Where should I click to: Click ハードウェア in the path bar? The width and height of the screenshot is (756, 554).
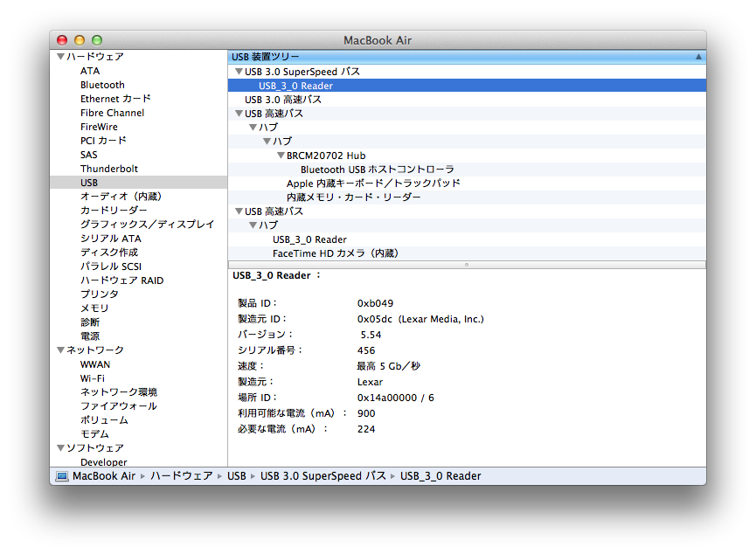click(181, 476)
